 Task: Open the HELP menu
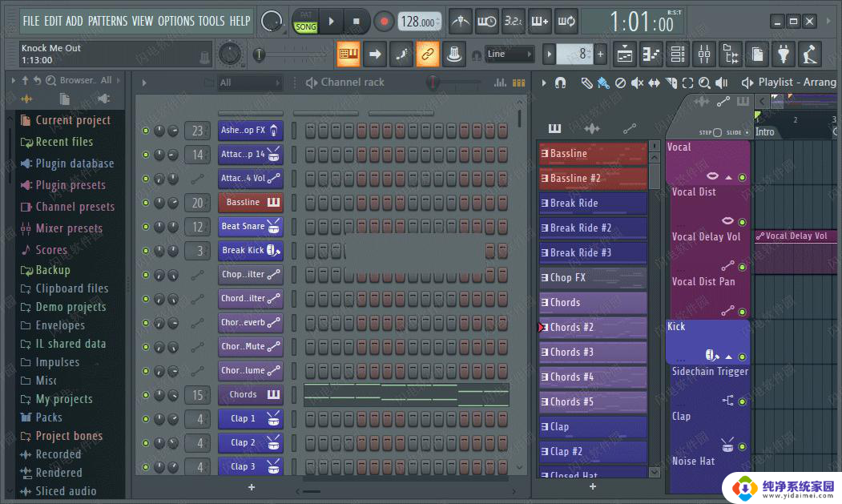[240, 22]
